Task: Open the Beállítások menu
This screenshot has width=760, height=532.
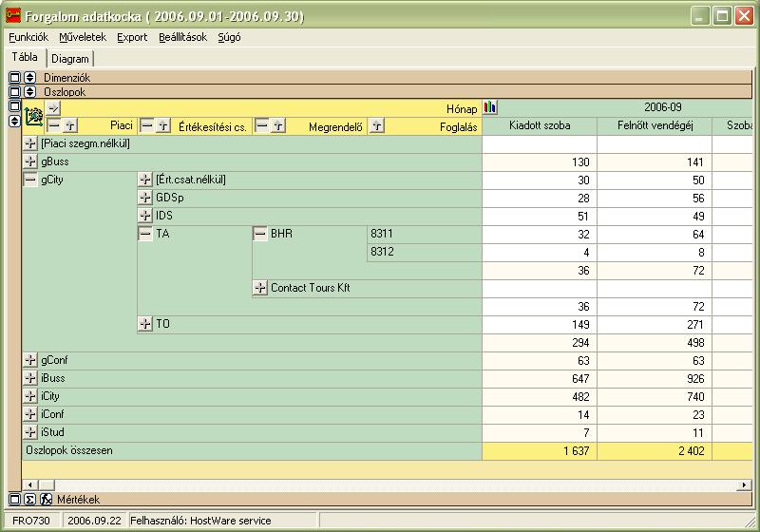Action: pyautogui.click(x=182, y=37)
